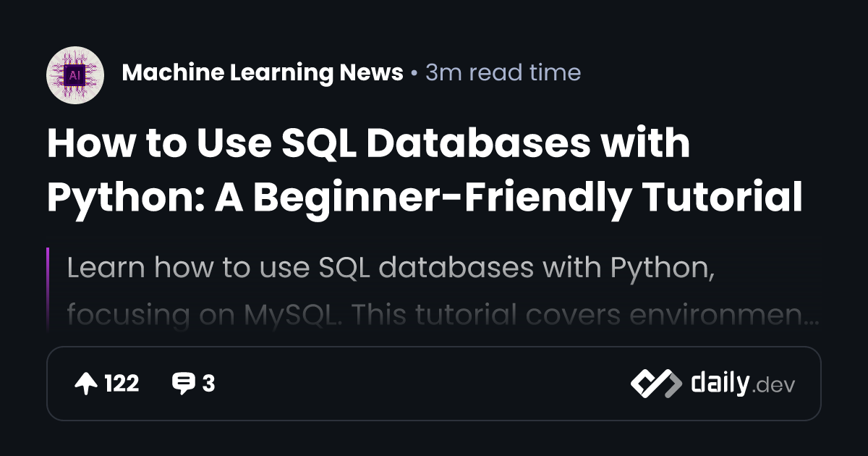Viewport: 868px width, 456px height.
Task: Open the Machine Learning News source name
Action: (x=263, y=73)
